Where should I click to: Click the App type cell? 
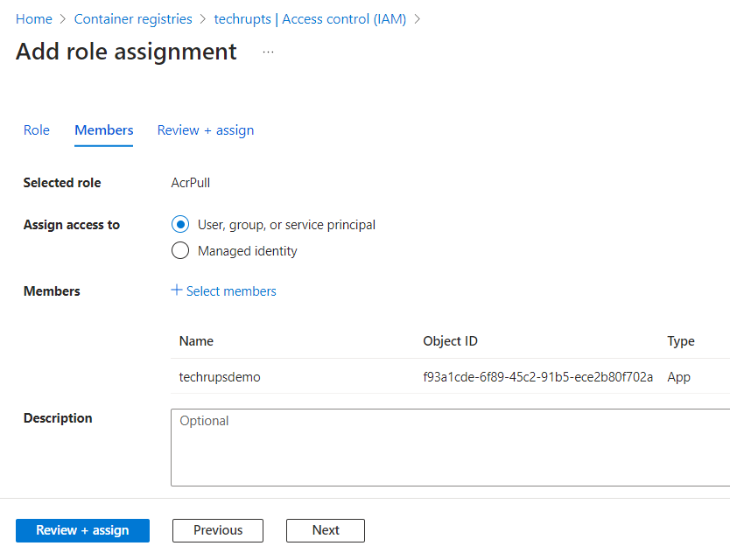[x=678, y=377]
